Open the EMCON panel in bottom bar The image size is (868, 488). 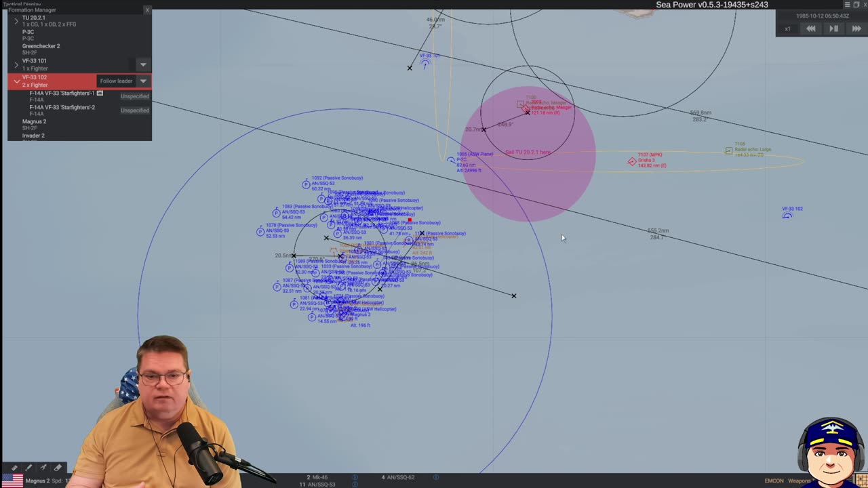click(x=774, y=481)
